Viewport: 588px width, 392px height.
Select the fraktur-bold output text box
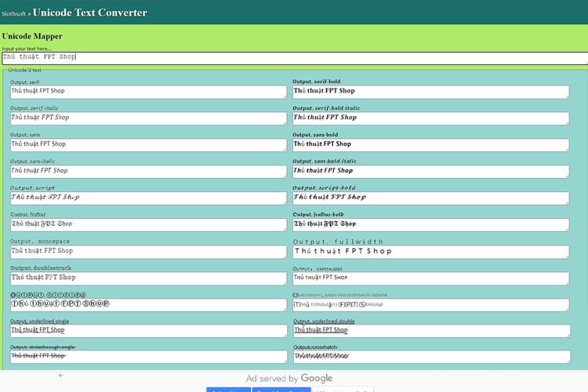431,225
